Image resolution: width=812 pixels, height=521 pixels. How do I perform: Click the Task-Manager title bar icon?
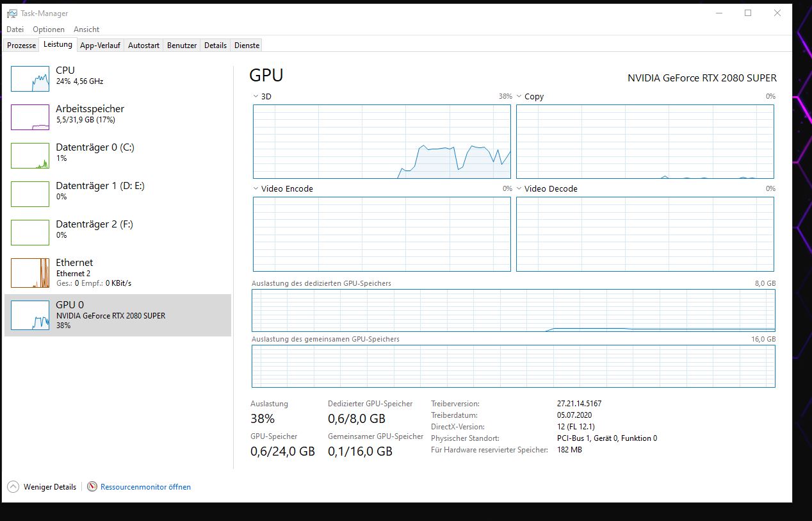click(12, 13)
